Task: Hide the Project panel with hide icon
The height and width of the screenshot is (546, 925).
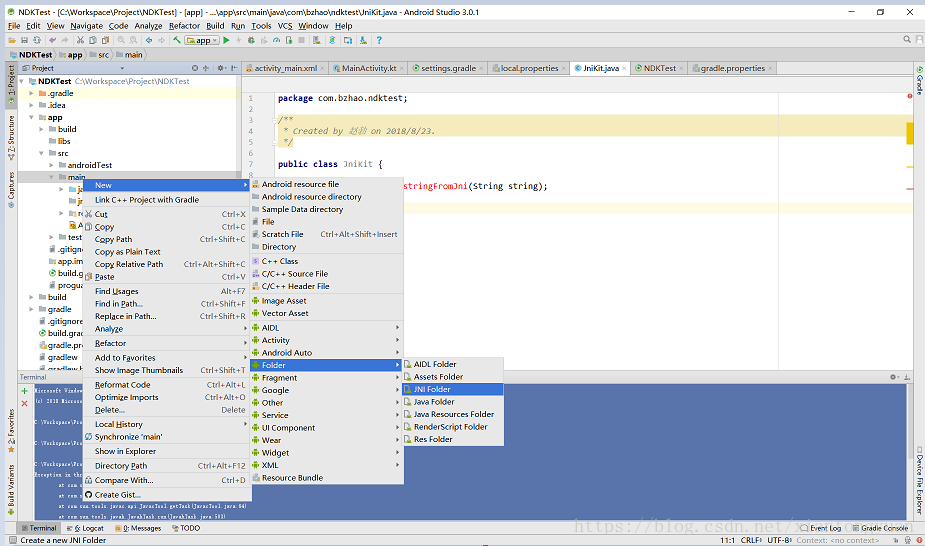Action: point(234,68)
